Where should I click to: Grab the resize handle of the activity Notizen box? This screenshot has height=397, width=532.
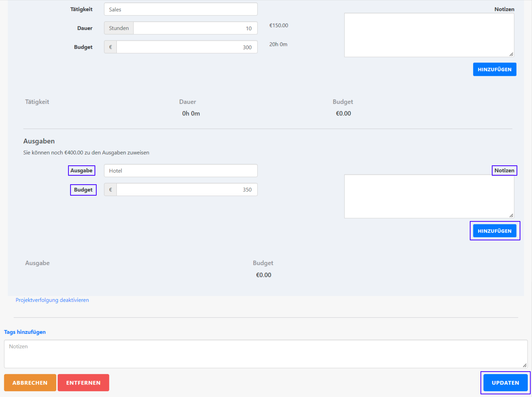click(511, 54)
